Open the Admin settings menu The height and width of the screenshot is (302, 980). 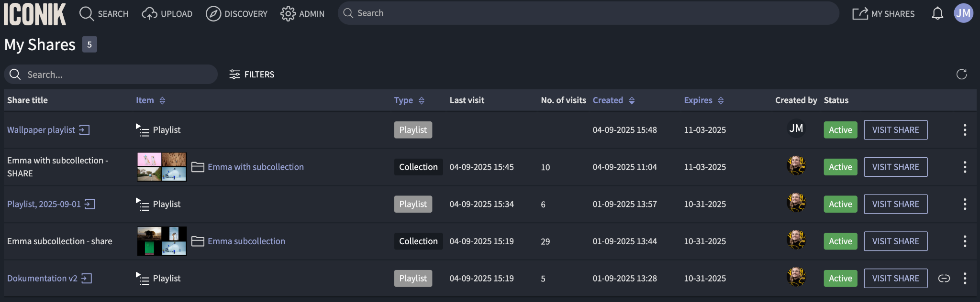click(x=302, y=14)
